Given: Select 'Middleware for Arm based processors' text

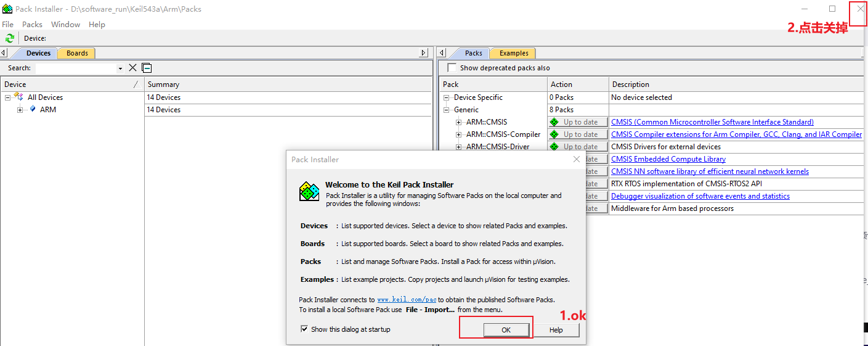Looking at the screenshot, I should pos(672,208).
